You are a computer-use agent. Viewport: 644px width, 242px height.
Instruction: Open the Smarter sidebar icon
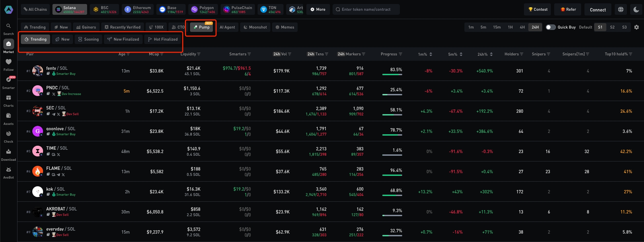tap(8, 80)
